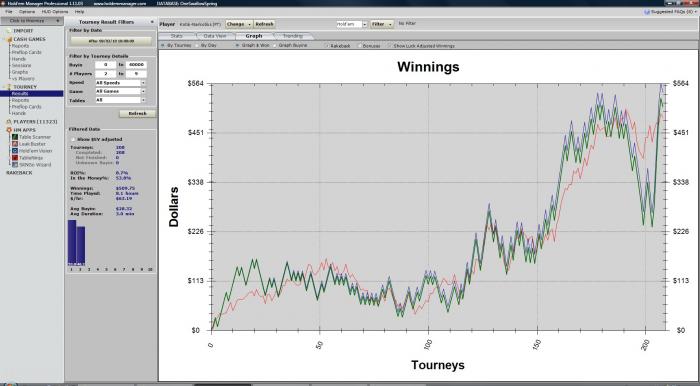Select the By Day radio button
The image size is (700, 386).
pos(197,46)
